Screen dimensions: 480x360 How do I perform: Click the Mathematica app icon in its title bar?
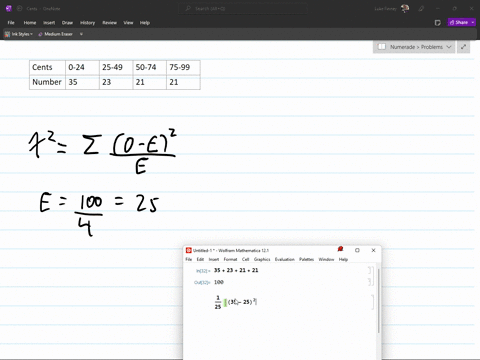pos(189,250)
